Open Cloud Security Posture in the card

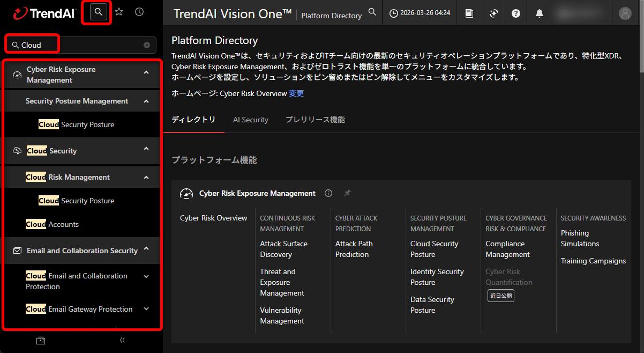point(435,249)
